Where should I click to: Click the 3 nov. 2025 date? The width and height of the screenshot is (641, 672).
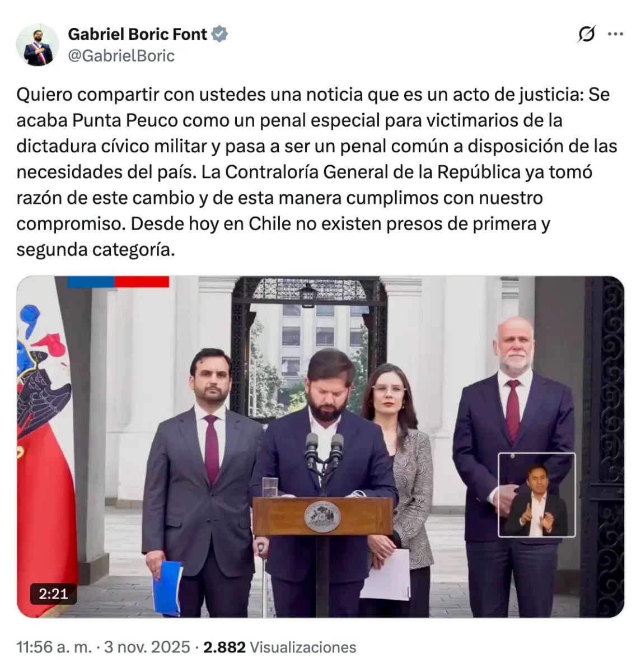click(x=147, y=647)
